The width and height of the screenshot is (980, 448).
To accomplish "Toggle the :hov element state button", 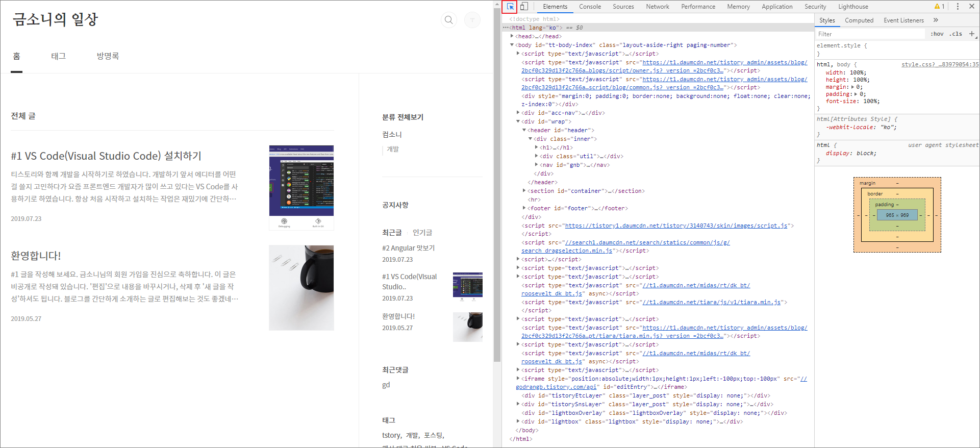I will [937, 34].
